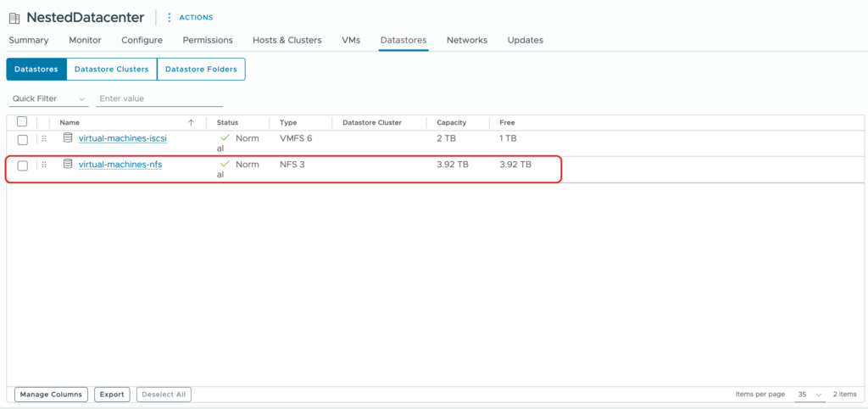The image size is (868, 409).
Task: Open the ACTIONS menu
Action: pos(196,17)
